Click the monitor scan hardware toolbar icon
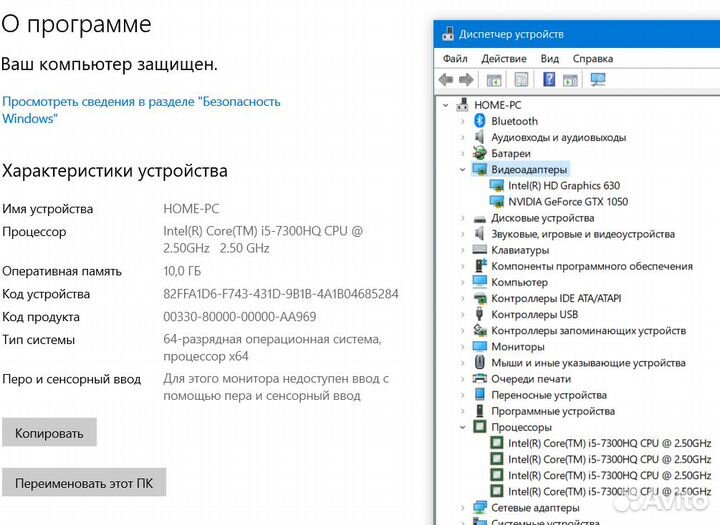 [x=598, y=79]
